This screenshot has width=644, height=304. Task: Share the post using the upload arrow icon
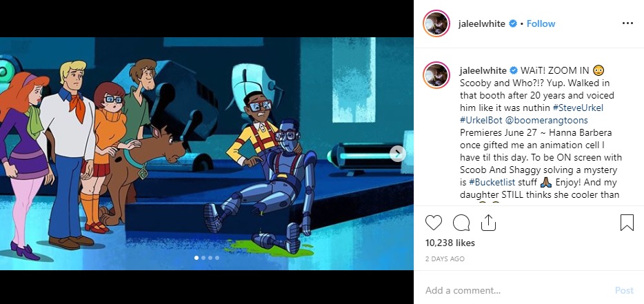click(488, 223)
